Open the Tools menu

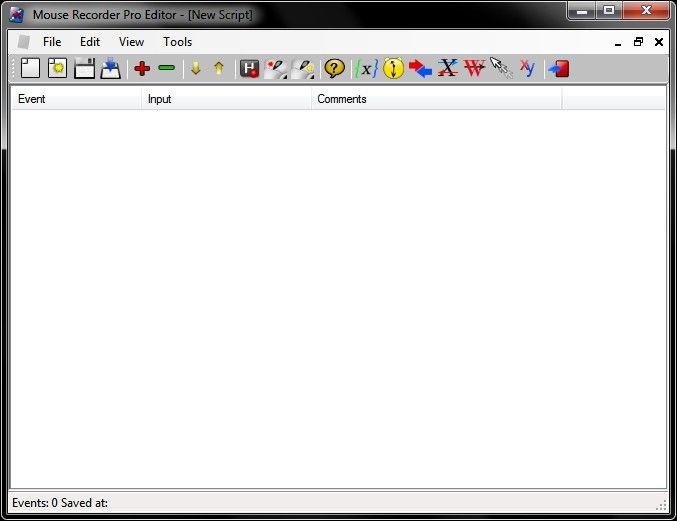pyautogui.click(x=177, y=42)
